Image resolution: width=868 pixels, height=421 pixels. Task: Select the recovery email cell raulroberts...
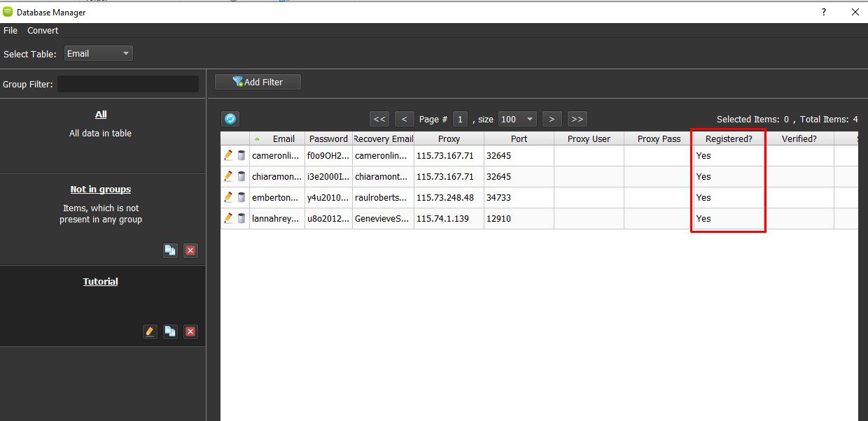click(384, 197)
